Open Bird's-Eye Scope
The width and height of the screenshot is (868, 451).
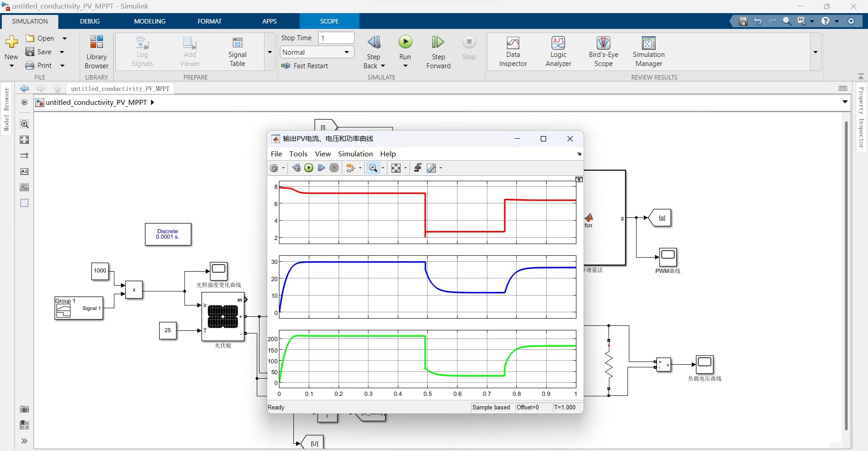(x=604, y=52)
